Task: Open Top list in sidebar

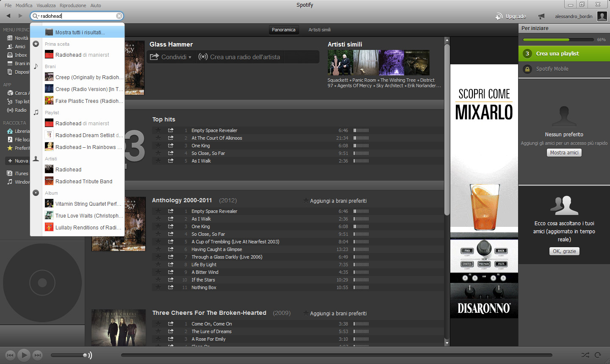Action: pyautogui.click(x=18, y=102)
